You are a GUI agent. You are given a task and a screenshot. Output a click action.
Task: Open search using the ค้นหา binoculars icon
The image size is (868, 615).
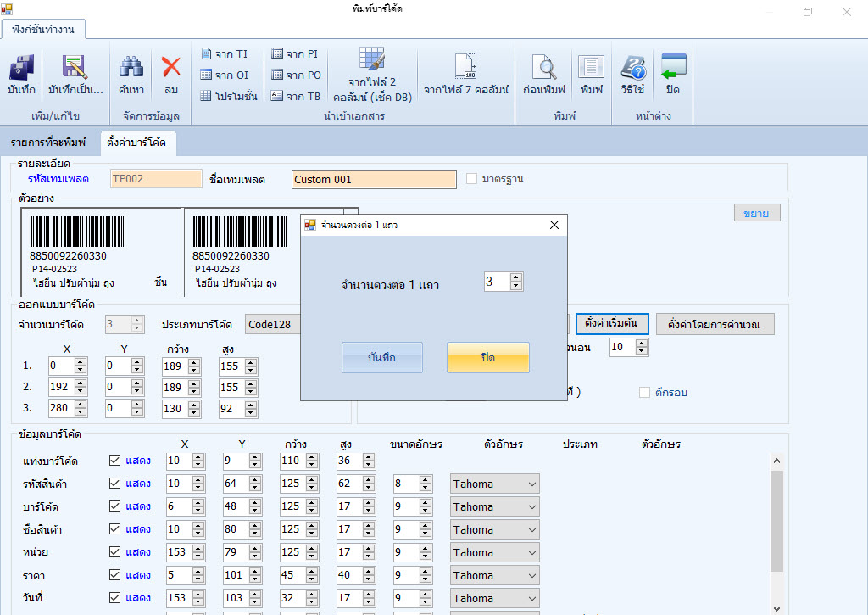(x=131, y=75)
